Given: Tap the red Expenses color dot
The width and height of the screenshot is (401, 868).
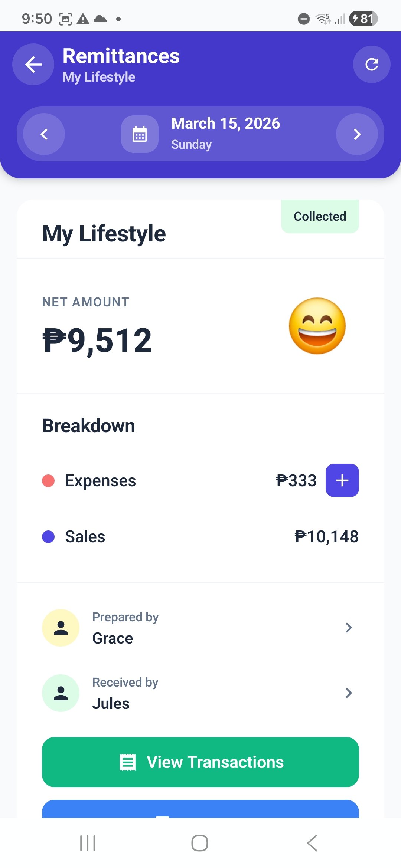Looking at the screenshot, I should (48, 481).
